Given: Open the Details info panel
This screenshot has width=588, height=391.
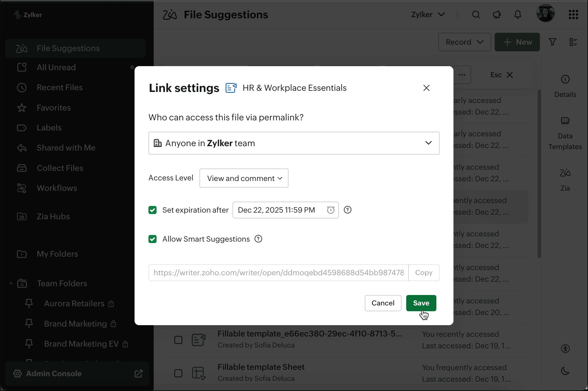Looking at the screenshot, I should coord(565,86).
